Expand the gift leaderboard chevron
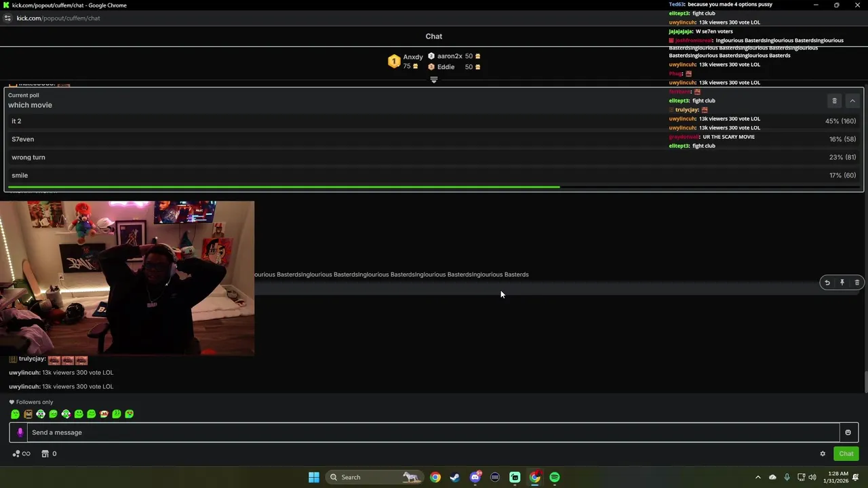This screenshot has width=868, height=488. [434, 80]
